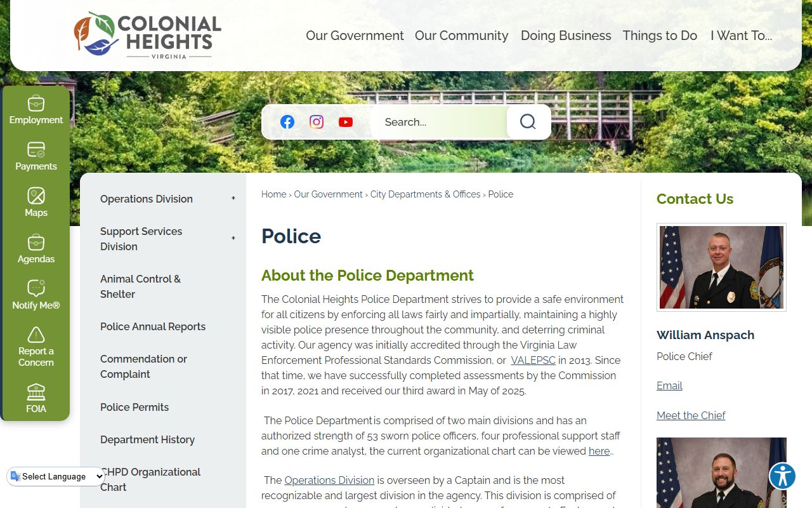Open Department History link
The height and width of the screenshot is (508, 812).
(x=147, y=439)
